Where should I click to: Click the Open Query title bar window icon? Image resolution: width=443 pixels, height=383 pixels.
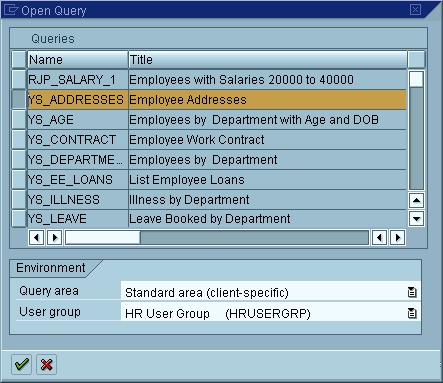[x=10, y=10]
